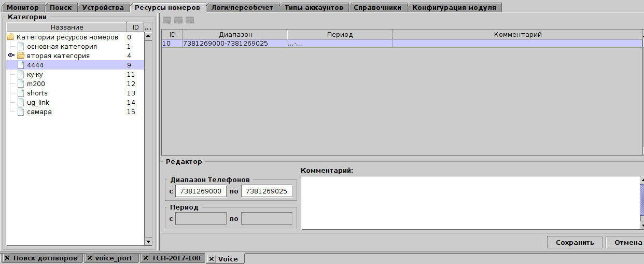Image resolution: width=644 pixels, height=264 pixels.
Task: Open column chooser in categories table header
Action: (148, 27)
